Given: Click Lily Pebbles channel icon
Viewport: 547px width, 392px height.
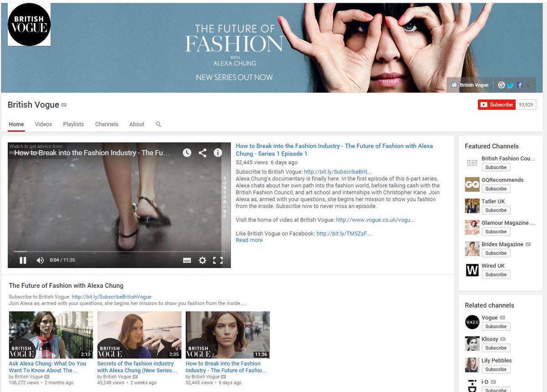Looking at the screenshot, I should (472, 365).
